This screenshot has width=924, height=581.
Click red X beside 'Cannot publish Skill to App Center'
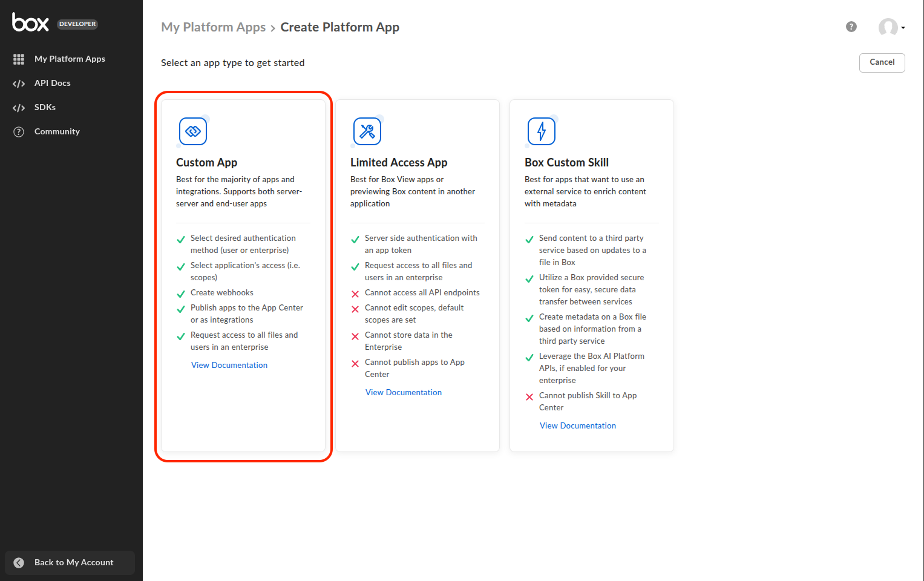click(x=529, y=397)
